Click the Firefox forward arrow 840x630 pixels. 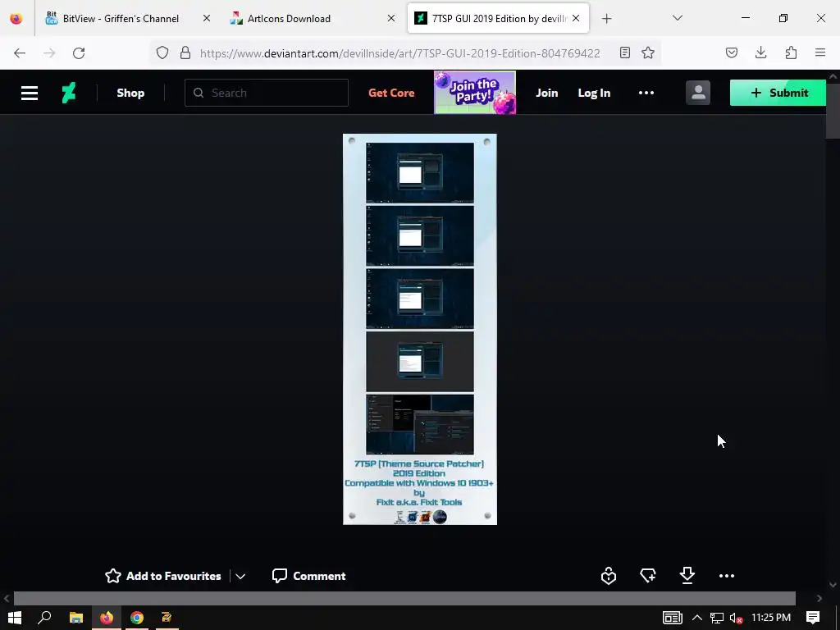49,53
